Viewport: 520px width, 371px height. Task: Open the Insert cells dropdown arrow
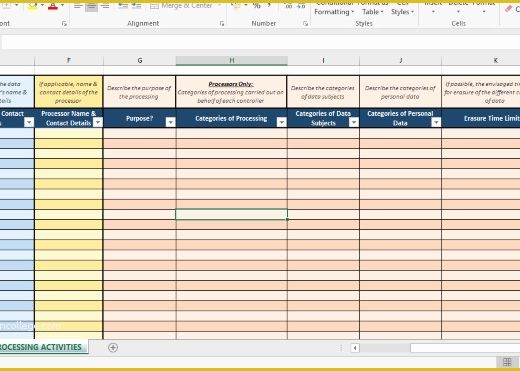(433, 12)
